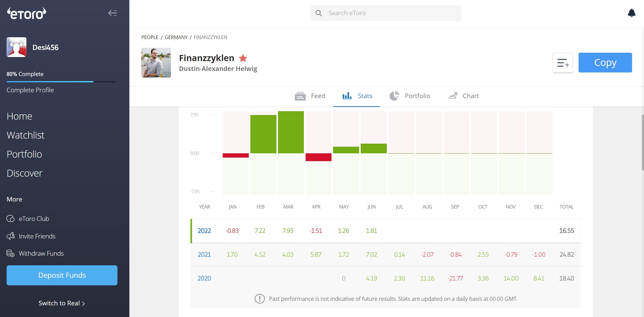The width and height of the screenshot is (644, 317).
Task: Click the Deposit Funds button
Action: tap(62, 275)
